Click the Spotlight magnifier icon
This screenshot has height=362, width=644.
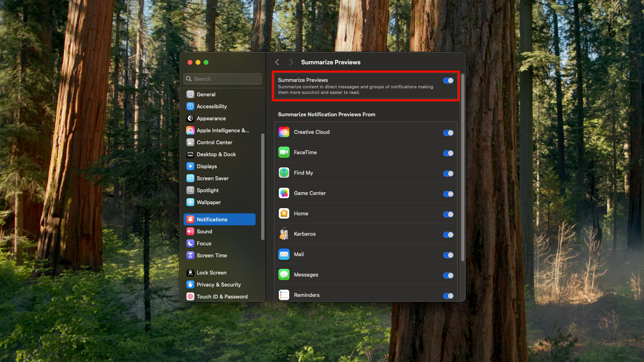(190, 190)
